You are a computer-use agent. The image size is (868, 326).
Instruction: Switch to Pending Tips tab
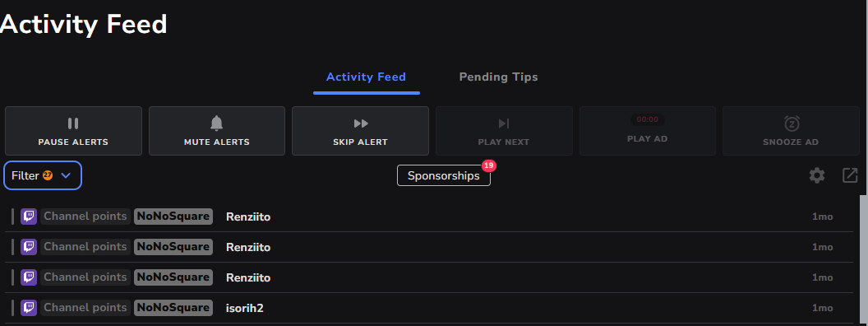coord(498,77)
